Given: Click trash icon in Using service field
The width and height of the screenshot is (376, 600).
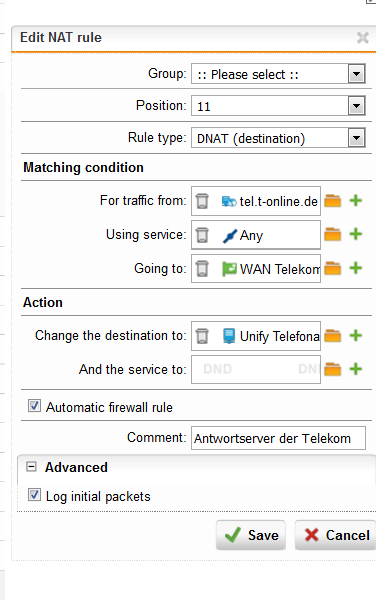Looking at the screenshot, I should (202, 235).
